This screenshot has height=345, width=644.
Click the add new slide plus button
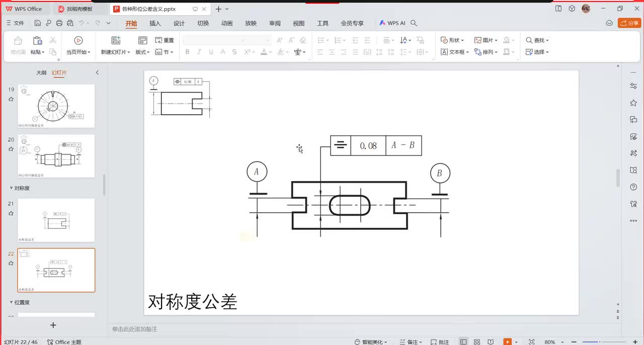[53, 325]
